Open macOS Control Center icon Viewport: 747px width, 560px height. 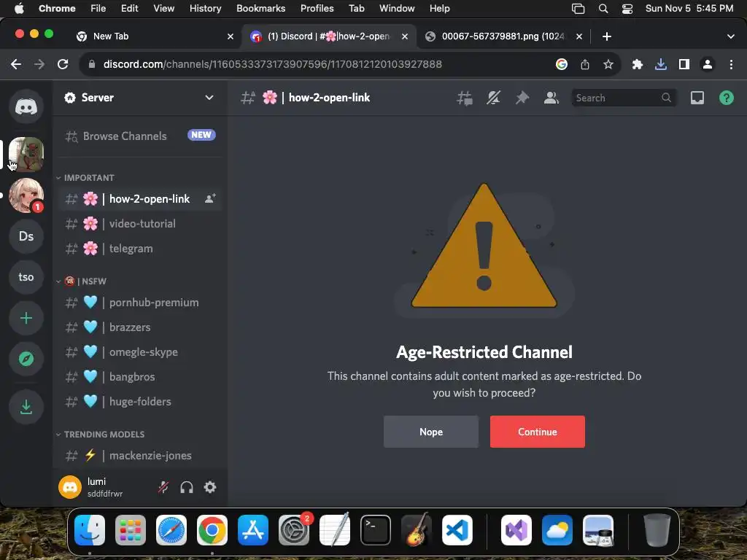pyautogui.click(x=627, y=9)
